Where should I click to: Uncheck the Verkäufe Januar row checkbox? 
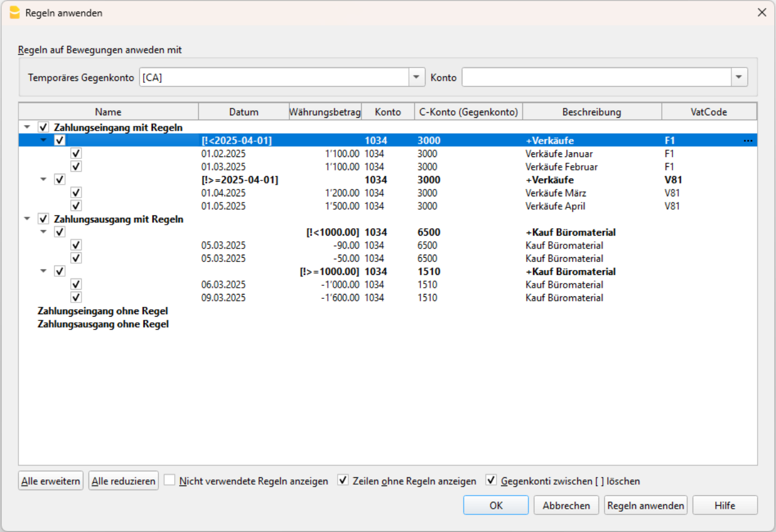(x=76, y=153)
